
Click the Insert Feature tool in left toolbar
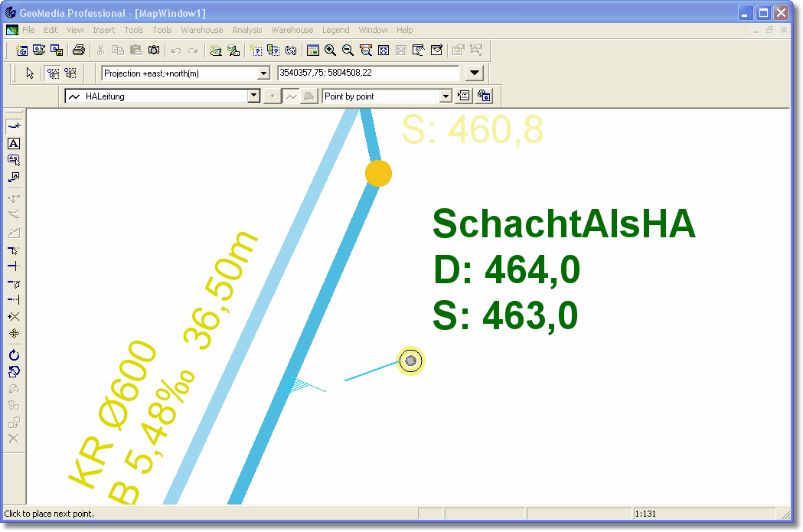pos(14,126)
